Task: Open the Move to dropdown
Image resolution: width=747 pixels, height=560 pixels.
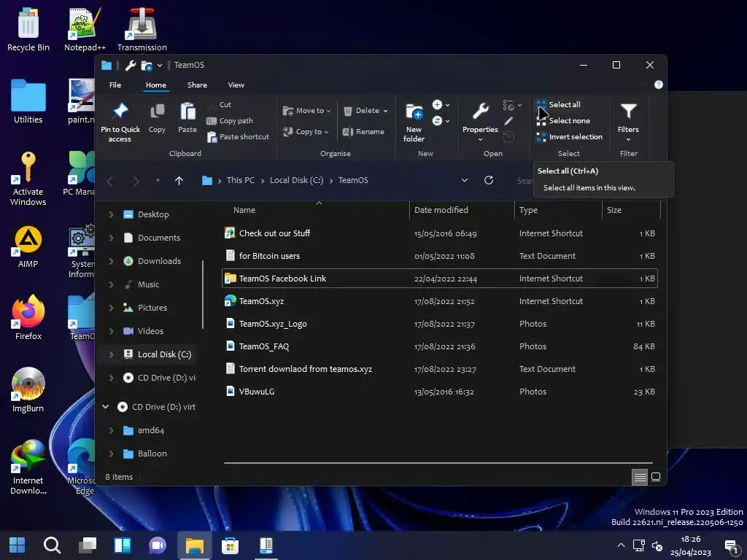Action: (x=307, y=111)
